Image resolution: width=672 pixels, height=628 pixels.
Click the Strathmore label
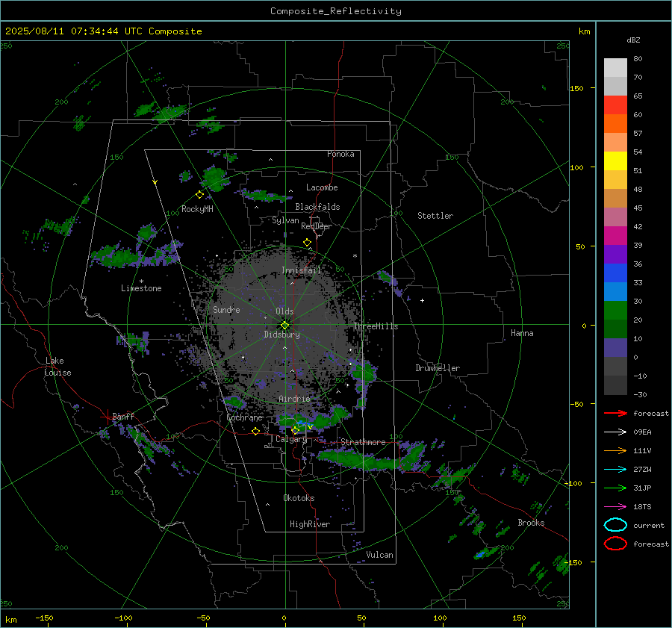point(363,442)
